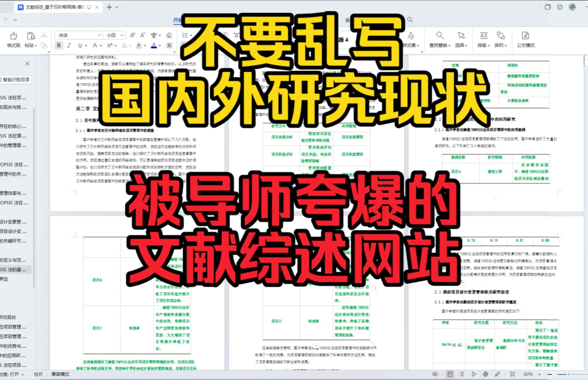Open the font color dropdown arrow
Screen dimensions: 588x380
pos(160,45)
